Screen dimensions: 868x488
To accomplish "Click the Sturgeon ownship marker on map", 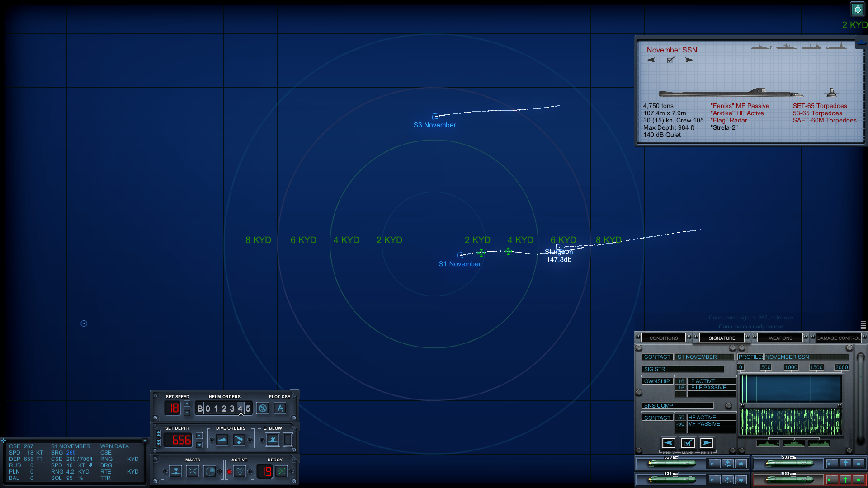I will click(x=559, y=248).
